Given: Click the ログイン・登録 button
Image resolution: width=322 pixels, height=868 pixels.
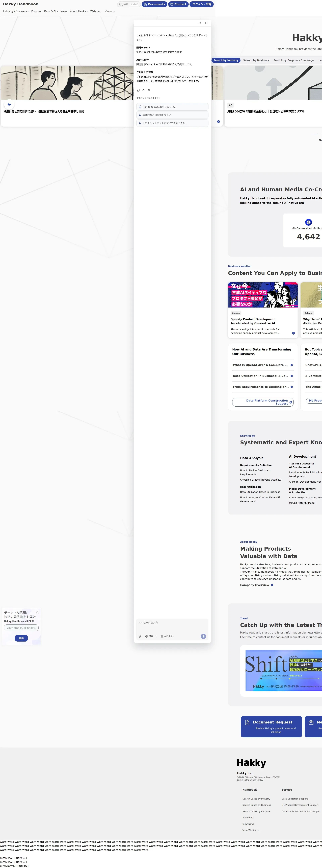Looking at the screenshot, I should tap(202, 4).
